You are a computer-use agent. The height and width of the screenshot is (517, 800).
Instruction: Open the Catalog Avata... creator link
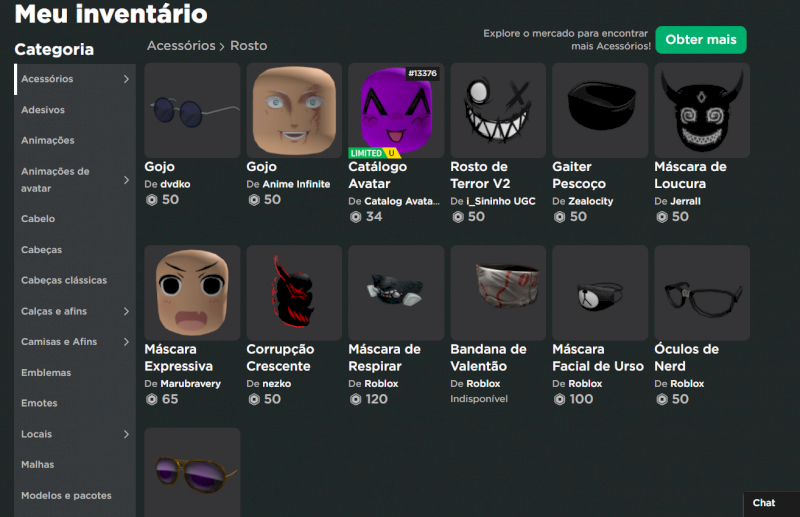point(402,201)
